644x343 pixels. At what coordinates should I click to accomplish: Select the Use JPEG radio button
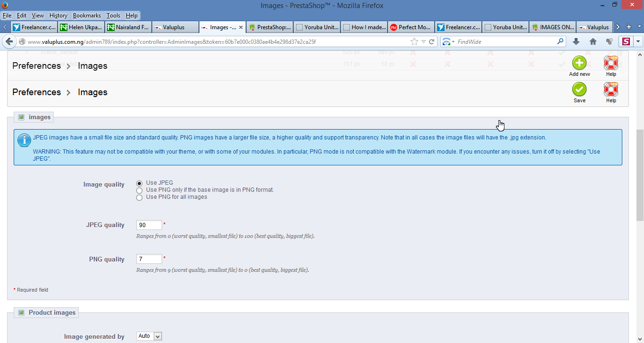pos(139,183)
